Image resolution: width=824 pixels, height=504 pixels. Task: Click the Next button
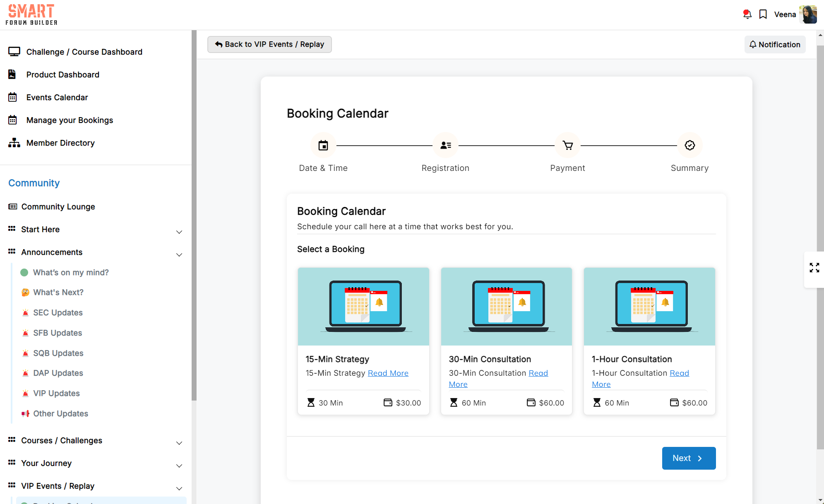pos(688,458)
